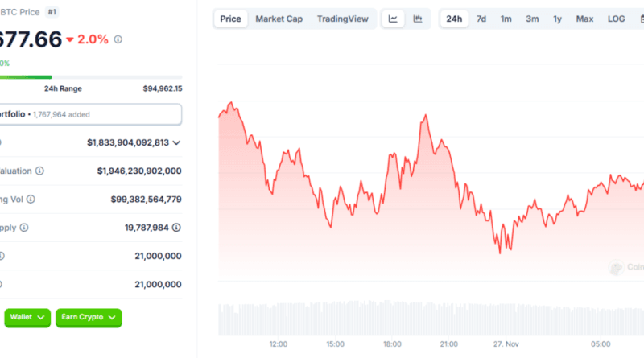
Task: Open the Earn Crypto dropdown
Action: click(x=89, y=318)
